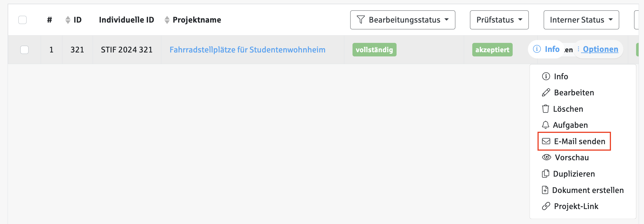
Task: Expand the Interner Status dropdown
Action: coord(581,20)
